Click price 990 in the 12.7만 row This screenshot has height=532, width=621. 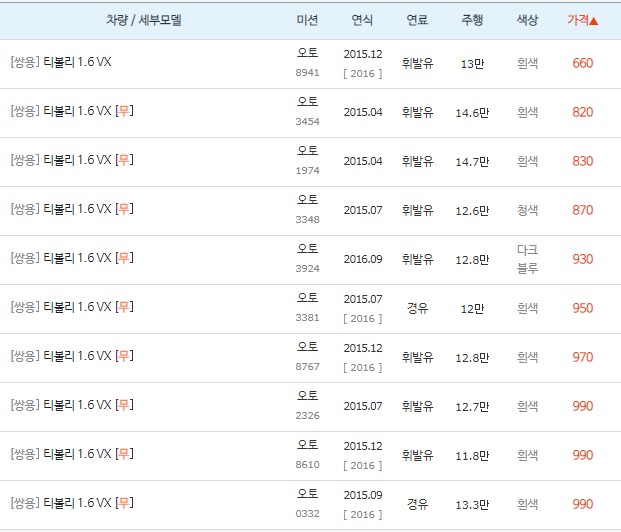pos(583,406)
